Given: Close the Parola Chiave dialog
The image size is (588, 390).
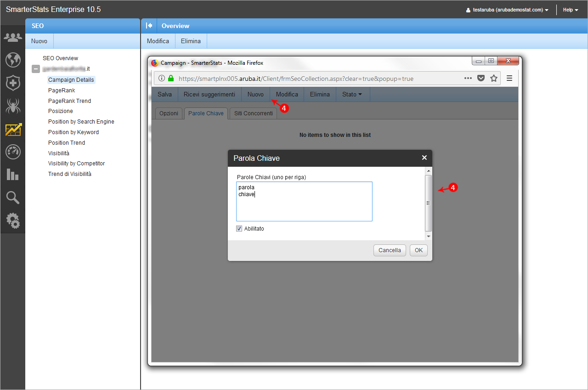Looking at the screenshot, I should point(424,158).
